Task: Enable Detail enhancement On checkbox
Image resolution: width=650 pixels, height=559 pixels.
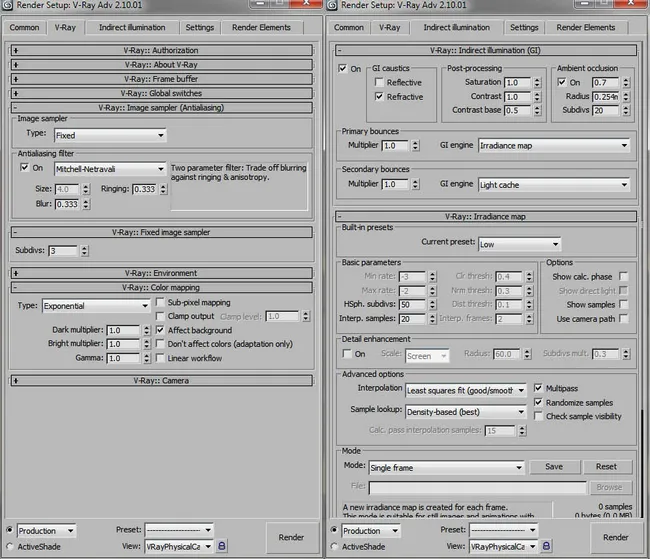Action: [x=347, y=354]
